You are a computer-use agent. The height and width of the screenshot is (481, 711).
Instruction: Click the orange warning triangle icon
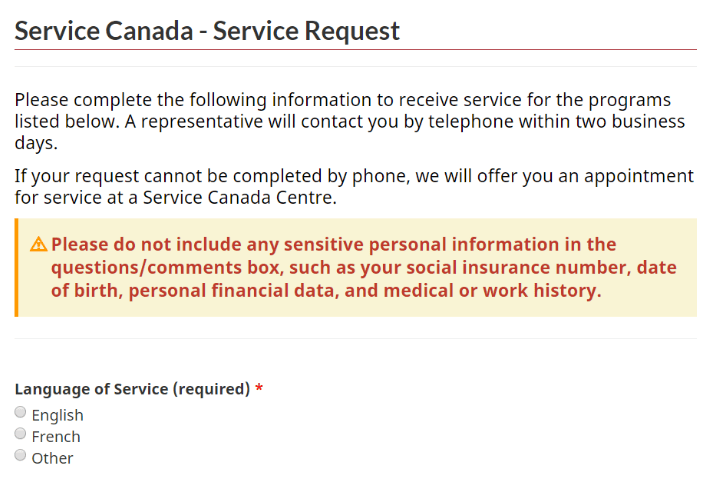[39, 245]
